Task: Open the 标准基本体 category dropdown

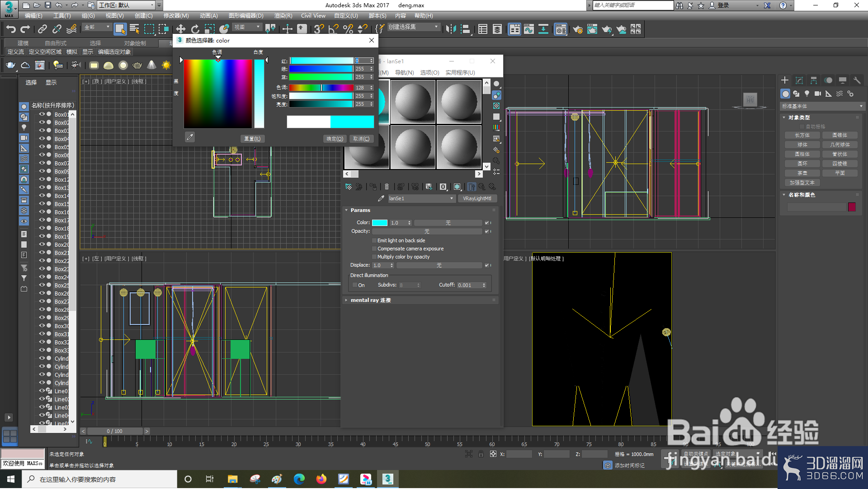Action: coord(822,107)
